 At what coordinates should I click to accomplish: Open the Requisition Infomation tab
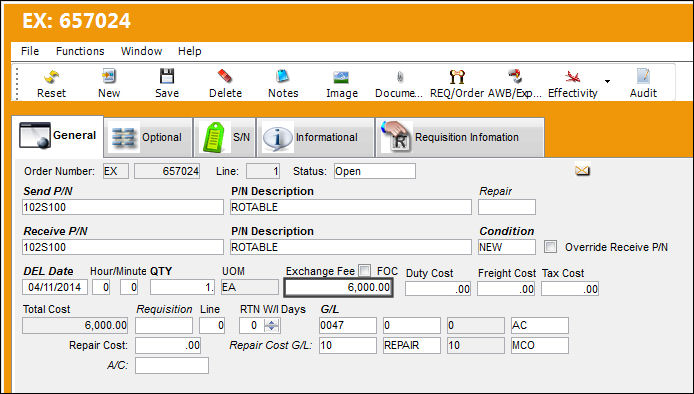[x=460, y=137]
